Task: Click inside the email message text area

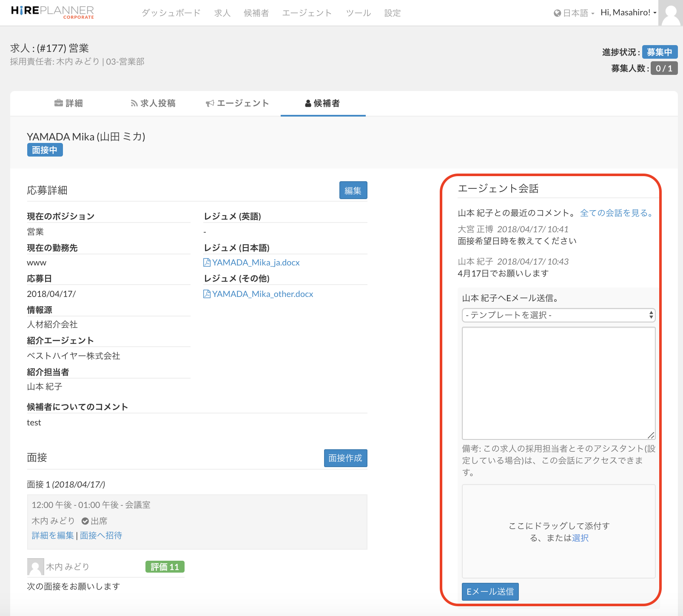Action: point(558,383)
